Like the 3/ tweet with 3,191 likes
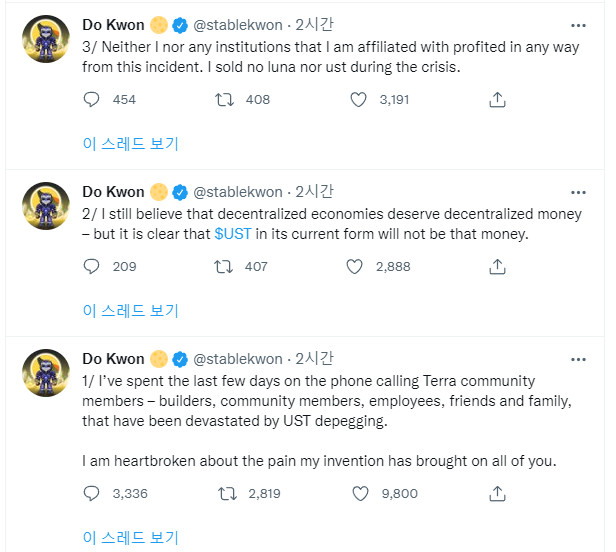This screenshot has height=552, width=616. [359, 100]
